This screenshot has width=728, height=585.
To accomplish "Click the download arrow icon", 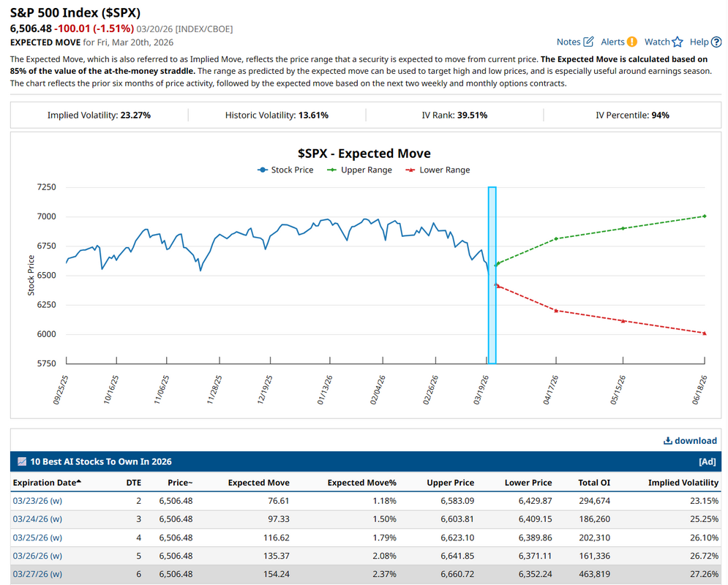I will click(x=667, y=440).
